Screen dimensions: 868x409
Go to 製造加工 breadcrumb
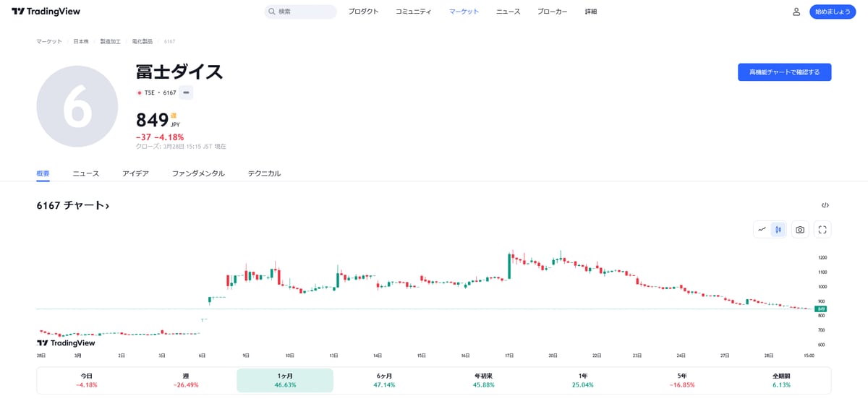click(x=111, y=41)
